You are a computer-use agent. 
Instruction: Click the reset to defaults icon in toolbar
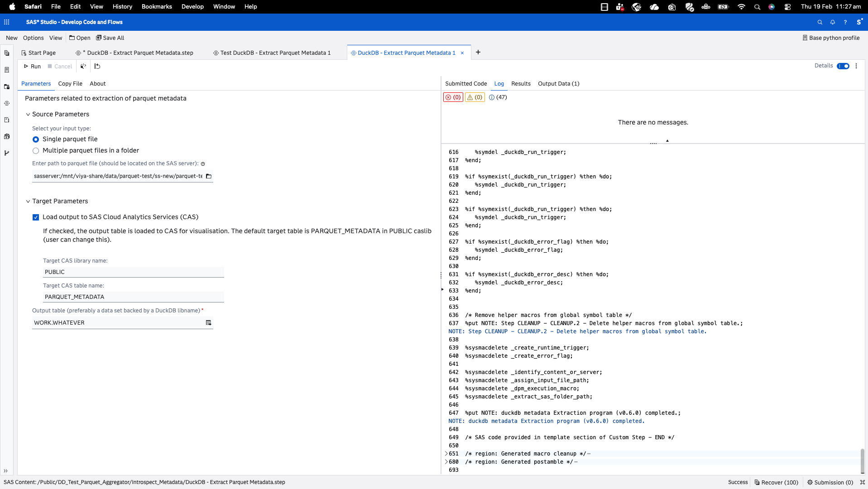click(x=97, y=66)
